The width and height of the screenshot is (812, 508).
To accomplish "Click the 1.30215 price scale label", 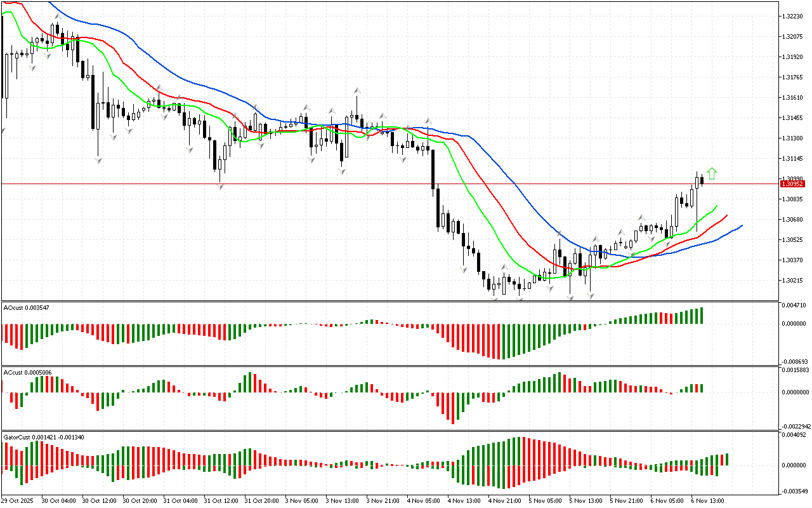I will (794, 281).
